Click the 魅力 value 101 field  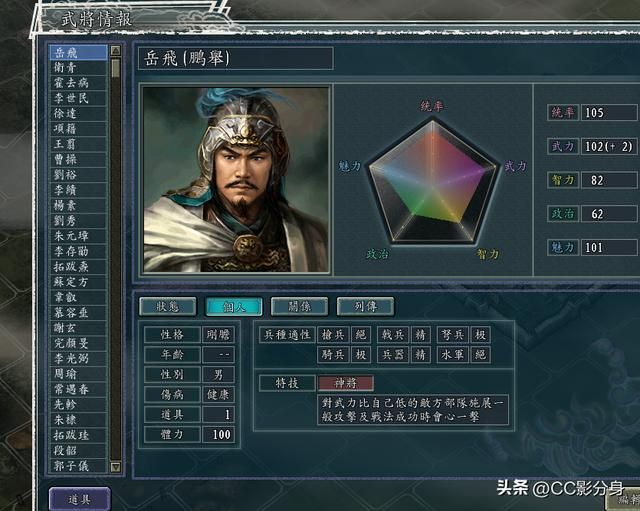tap(609, 247)
